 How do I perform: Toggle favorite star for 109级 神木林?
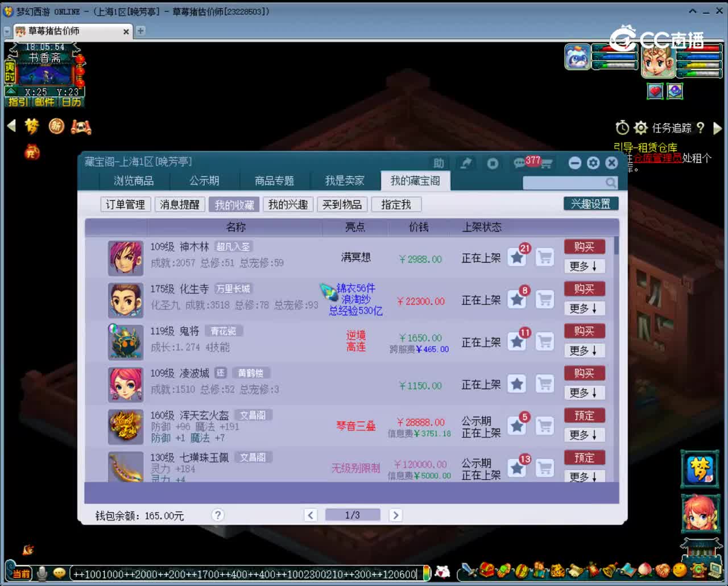tap(517, 258)
